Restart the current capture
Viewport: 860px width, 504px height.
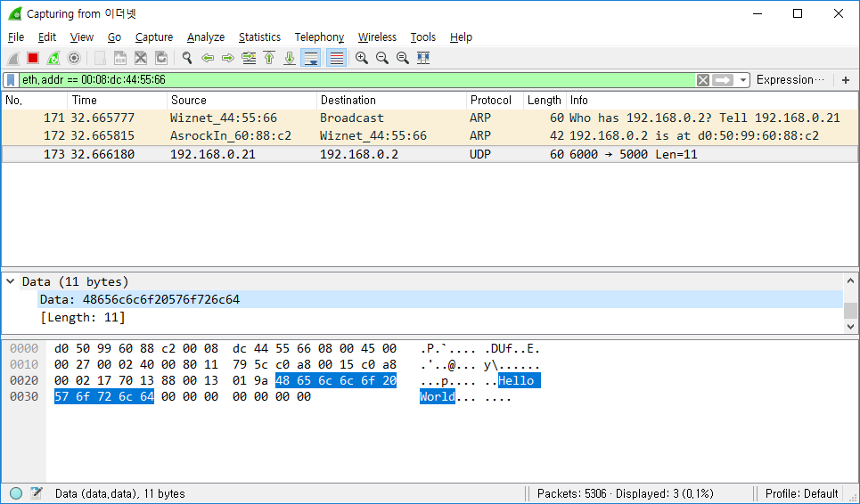click(53, 58)
